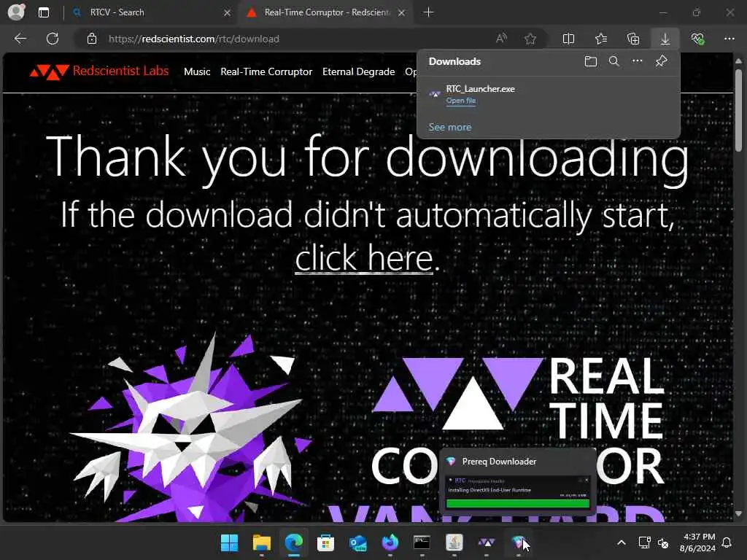
Task: Open Browser essentials heart icon
Action: click(x=697, y=39)
